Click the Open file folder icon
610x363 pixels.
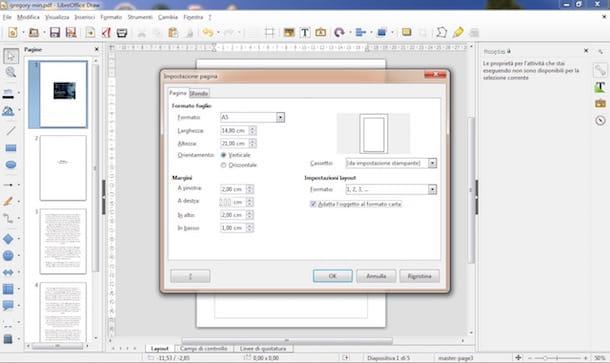[x=34, y=32]
